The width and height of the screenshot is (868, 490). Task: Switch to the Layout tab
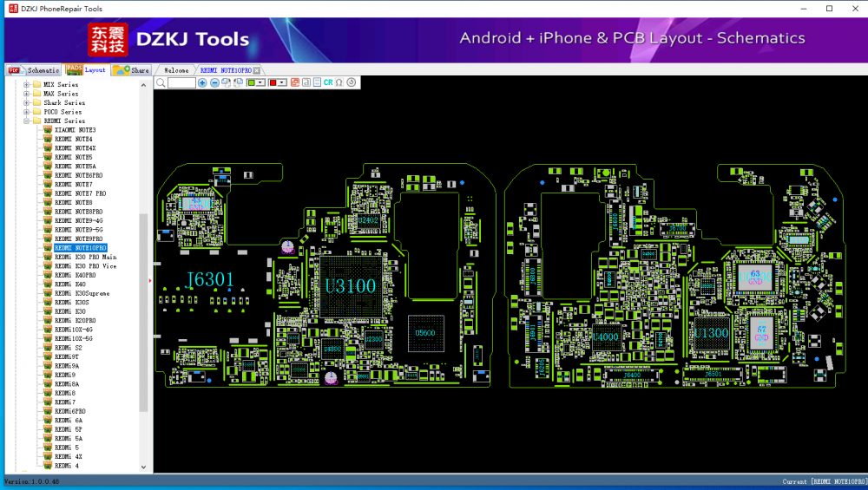[x=86, y=69]
